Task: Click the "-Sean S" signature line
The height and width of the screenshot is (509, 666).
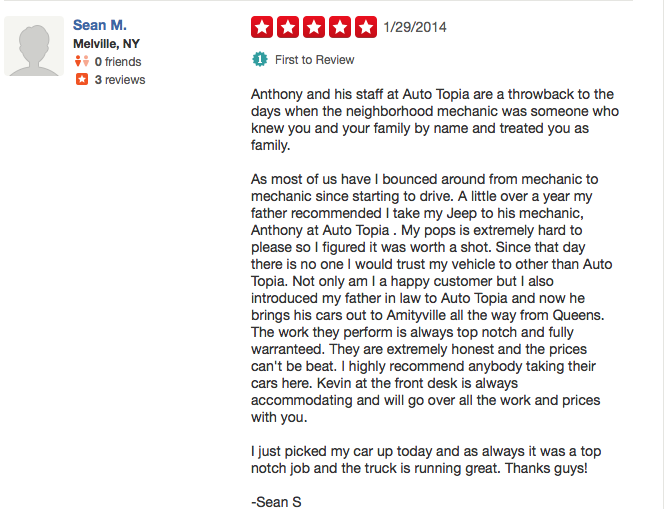Action: (276, 500)
